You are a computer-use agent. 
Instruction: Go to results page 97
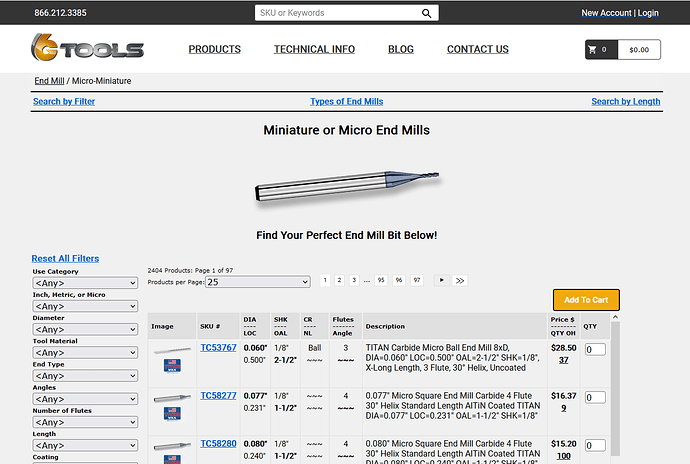[417, 280]
